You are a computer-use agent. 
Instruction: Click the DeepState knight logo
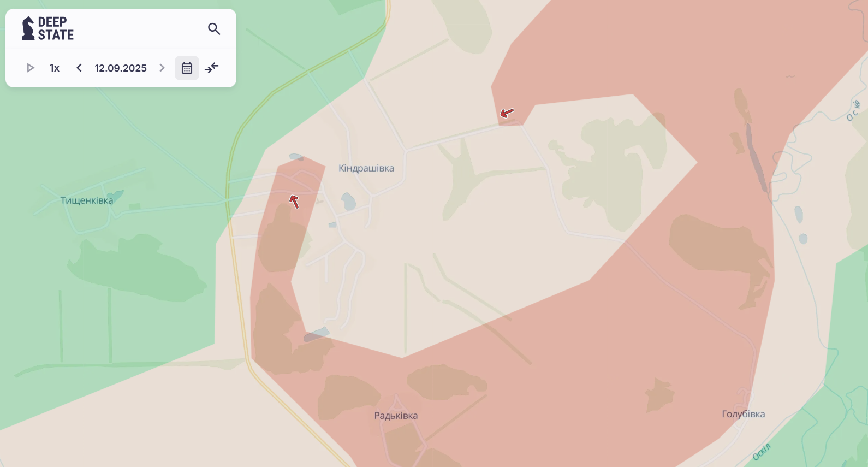(x=27, y=28)
